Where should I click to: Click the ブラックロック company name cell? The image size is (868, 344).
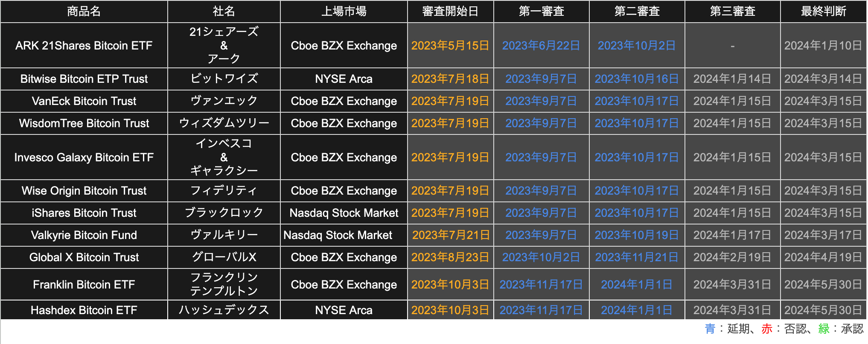224,213
